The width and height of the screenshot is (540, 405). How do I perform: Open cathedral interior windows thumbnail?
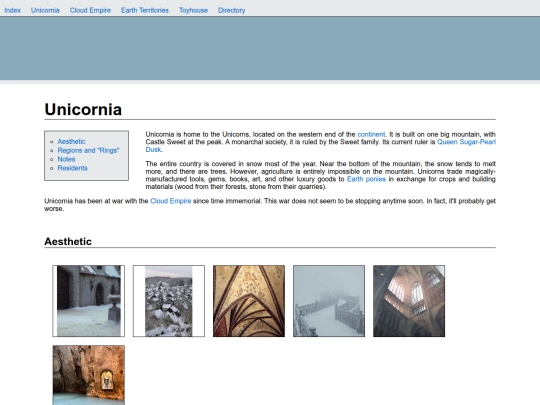pos(409,301)
